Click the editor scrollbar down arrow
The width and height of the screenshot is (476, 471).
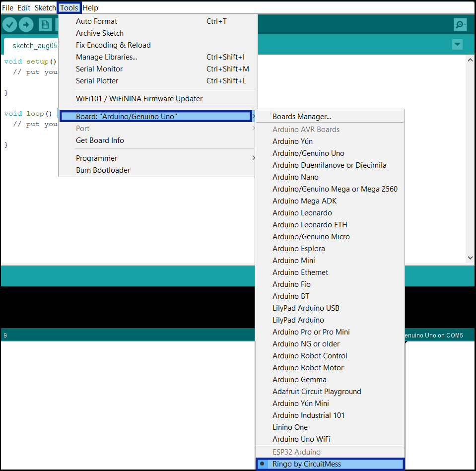pyautogui.click(x=470, y=258)
